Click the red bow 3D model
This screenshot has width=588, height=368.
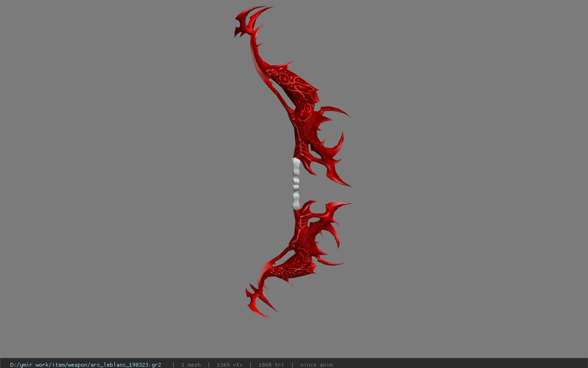click(294, 161)
